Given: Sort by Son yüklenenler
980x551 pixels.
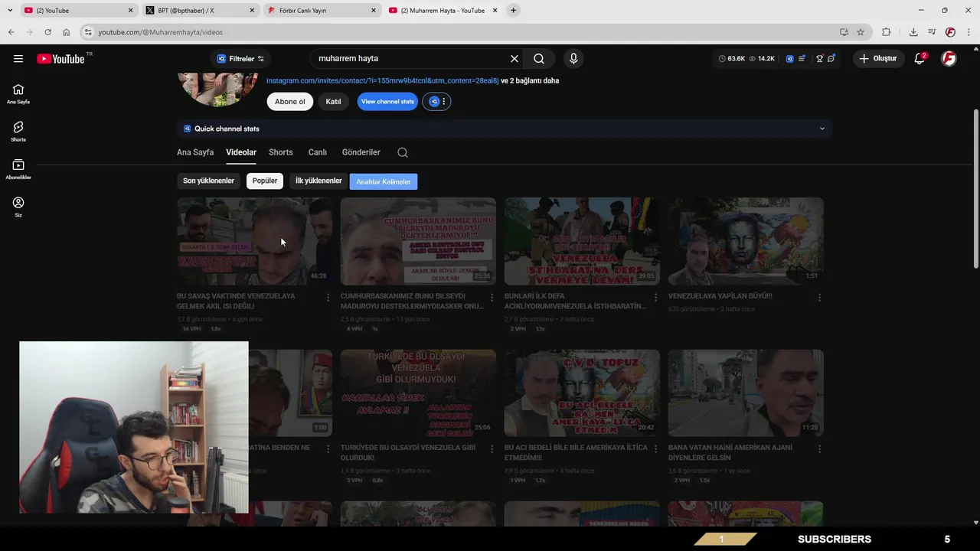Looking at the screenshot, I should pos(208,181).
